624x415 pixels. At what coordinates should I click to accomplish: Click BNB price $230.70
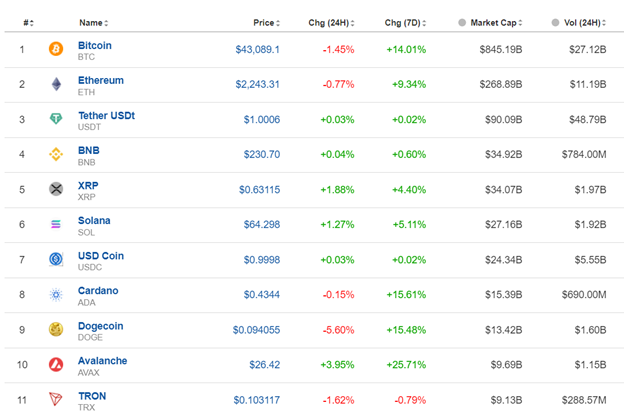[x=262, y=154]
